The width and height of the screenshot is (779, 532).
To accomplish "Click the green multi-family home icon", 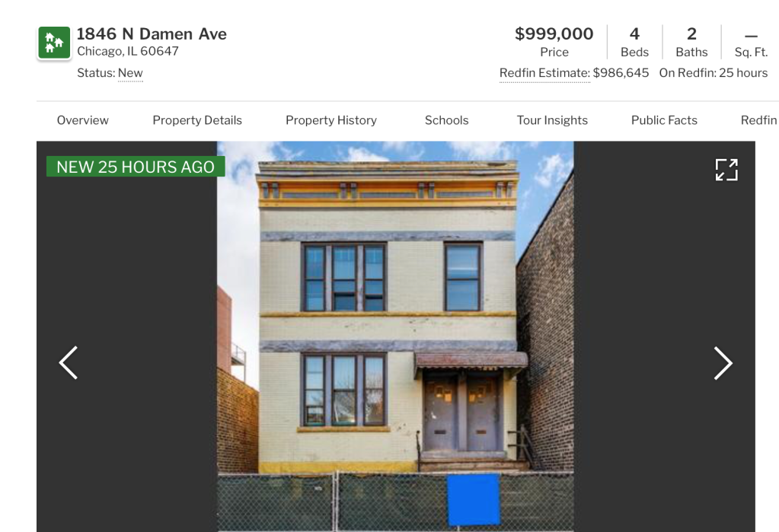I will [x=54, y=43].
